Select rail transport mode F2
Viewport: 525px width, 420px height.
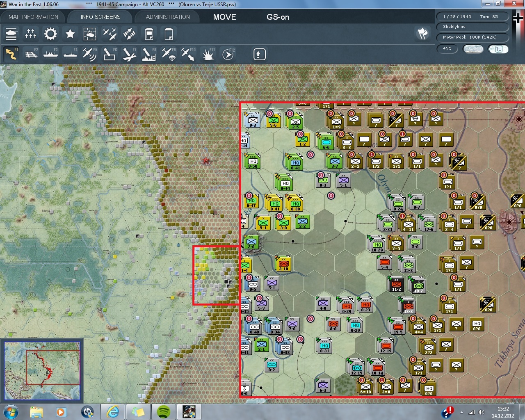click(x=31, y=54)
